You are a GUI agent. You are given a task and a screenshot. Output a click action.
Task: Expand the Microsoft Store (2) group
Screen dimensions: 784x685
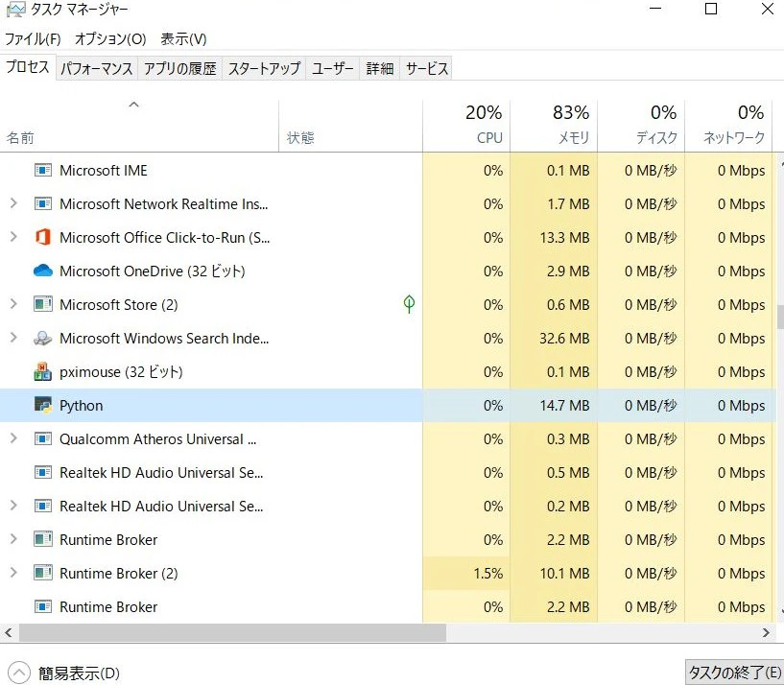tap(13, 304)
